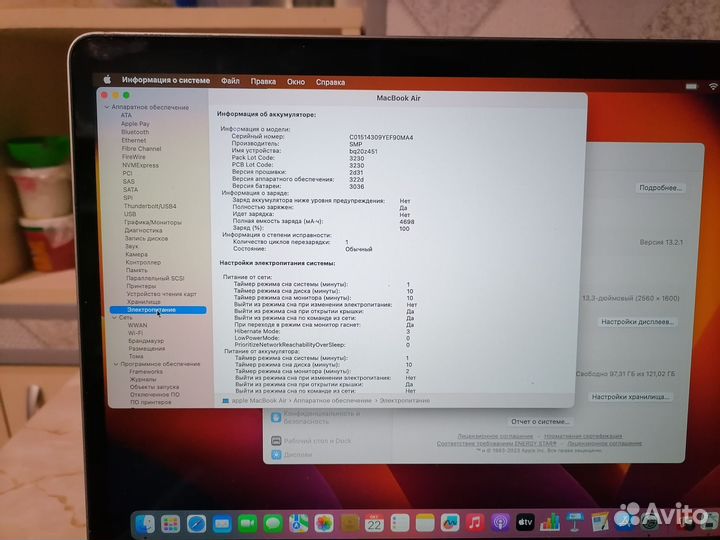
Task: Select Ethernet in the sidebar
Action: (134, 140)
